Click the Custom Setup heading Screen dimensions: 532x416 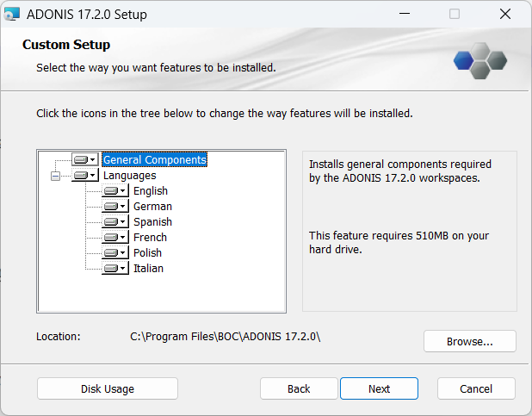click(66, 45)
